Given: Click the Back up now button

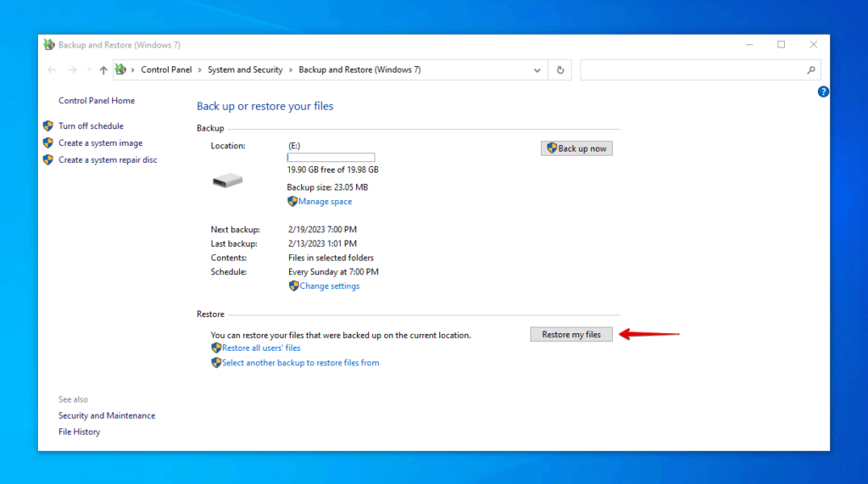Looking at the screenshot, I should coord(576,148).
